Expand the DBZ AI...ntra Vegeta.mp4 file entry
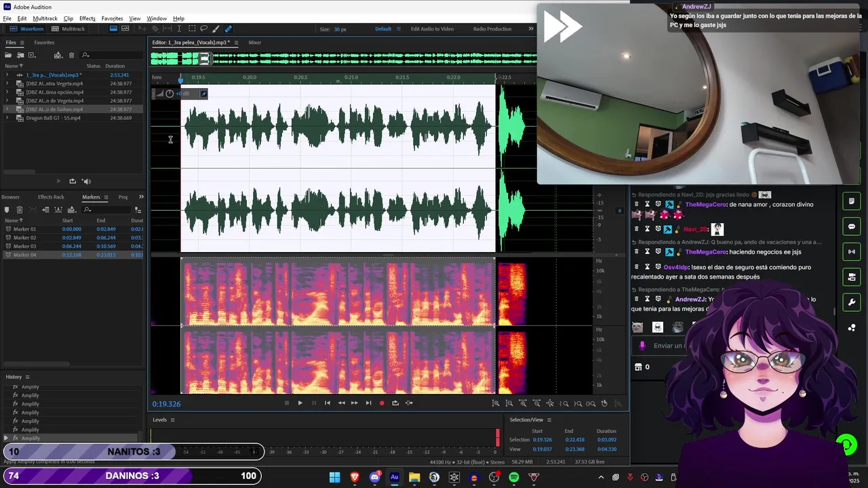The image size is (868, 488). point(7,83)
